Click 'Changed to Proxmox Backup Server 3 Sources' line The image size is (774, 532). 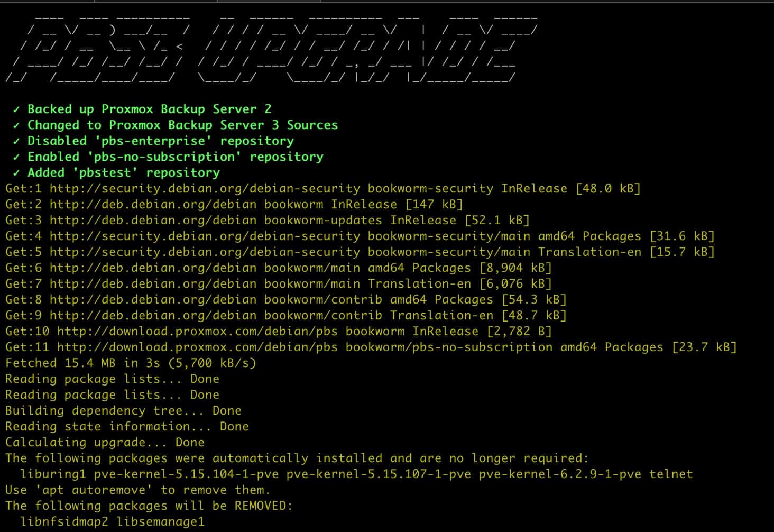pos(176,125)
